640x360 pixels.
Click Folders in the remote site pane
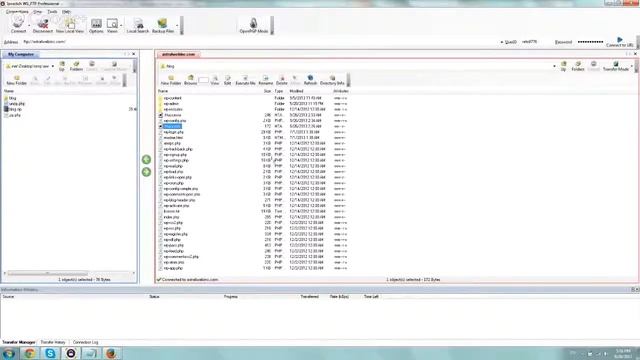578,66
